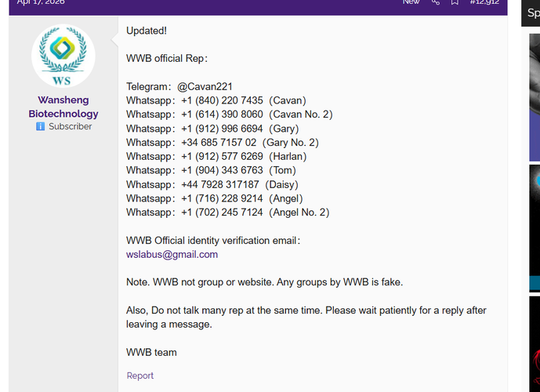Select the Gary +1 (912) 996 6694 line
This screenshot has height=392, width=540.
[212, 129]
